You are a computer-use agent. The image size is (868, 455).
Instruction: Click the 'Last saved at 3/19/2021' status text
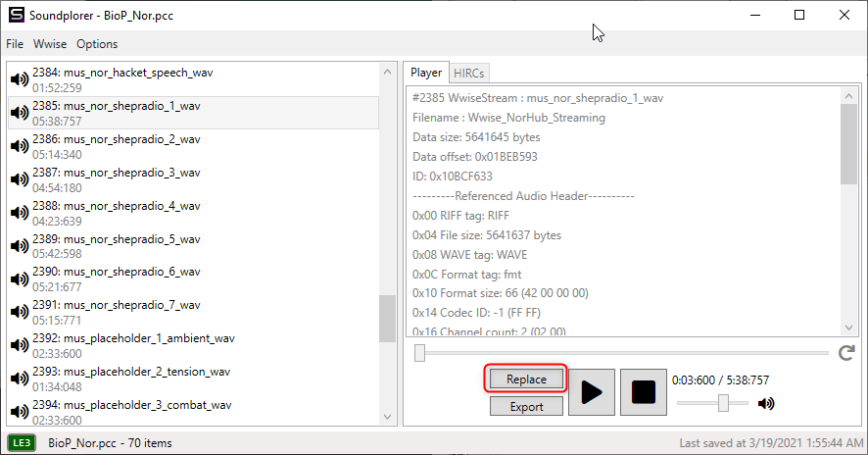[x=771, y=443]
